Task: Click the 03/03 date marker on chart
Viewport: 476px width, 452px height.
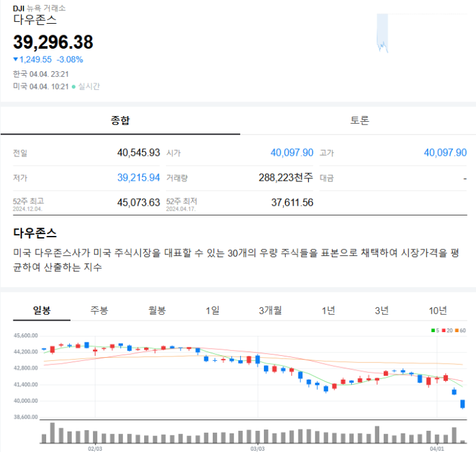Action: [258, 449]
